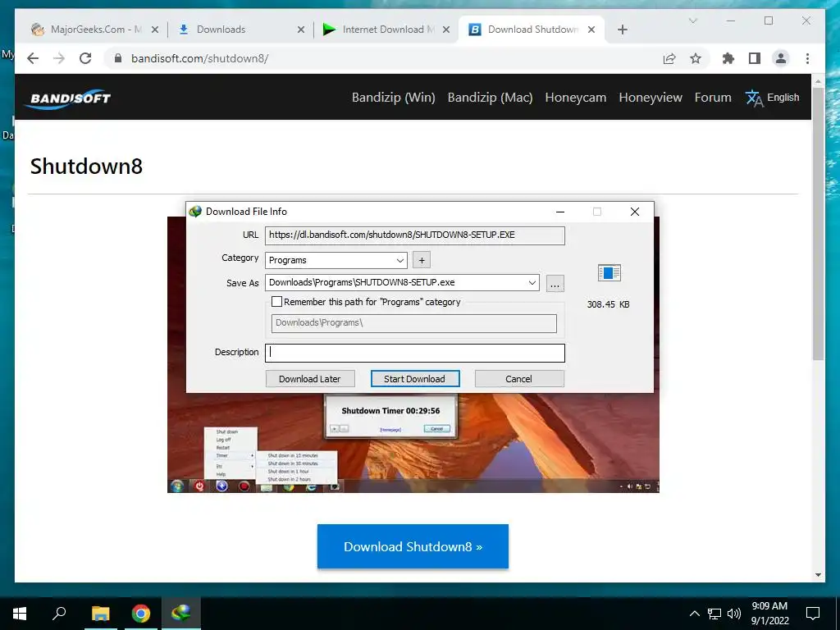The height and width of the screenshot is (630, 840).
Task: Focus the Description text field
Action: tap(414, 353)
